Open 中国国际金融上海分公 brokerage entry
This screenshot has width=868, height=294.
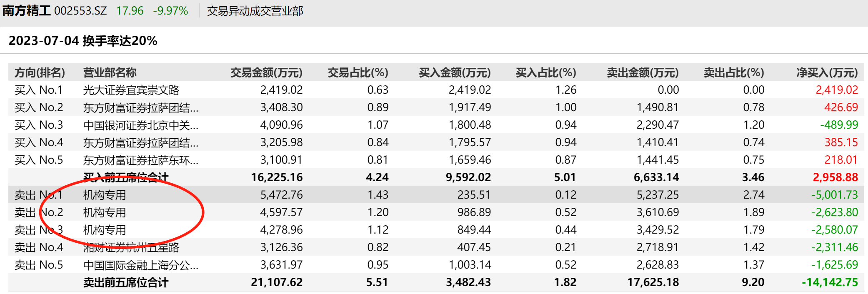coord(140,265)
